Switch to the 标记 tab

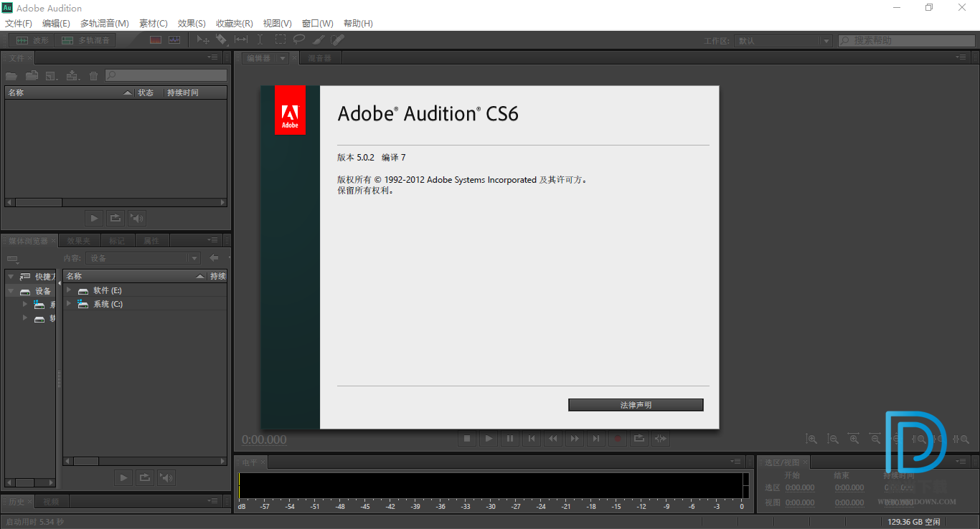click(117, 241)
